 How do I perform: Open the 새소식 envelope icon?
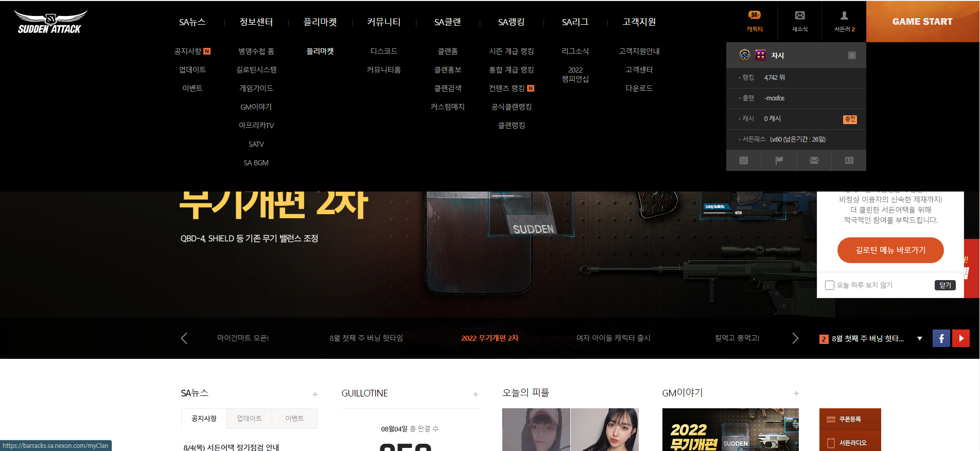[x=799, y=21]
